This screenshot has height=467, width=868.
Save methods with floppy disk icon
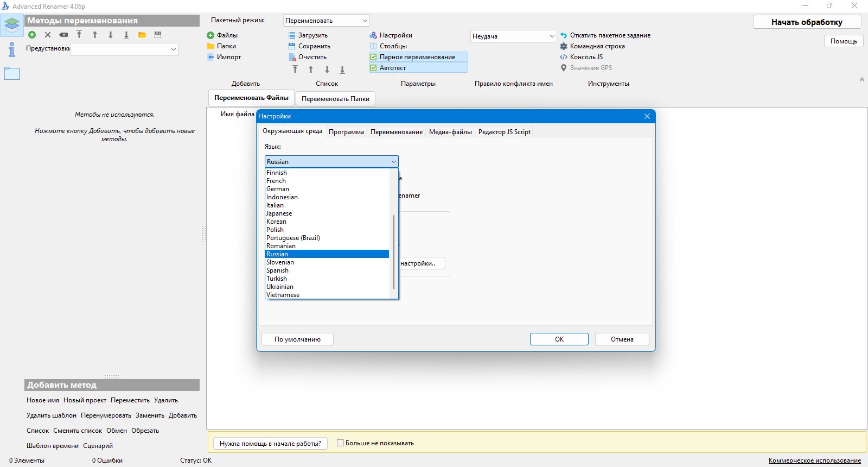pyautogui.click(x=158, y=35)
